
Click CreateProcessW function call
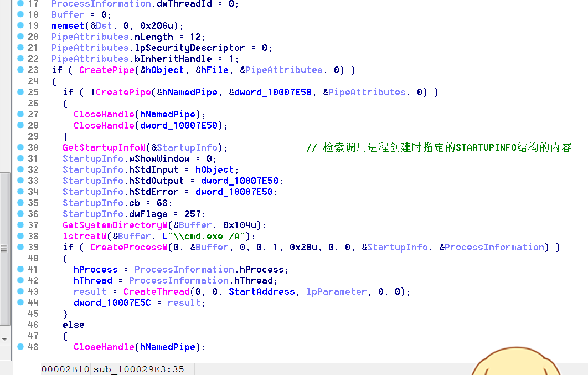(129, 248)
